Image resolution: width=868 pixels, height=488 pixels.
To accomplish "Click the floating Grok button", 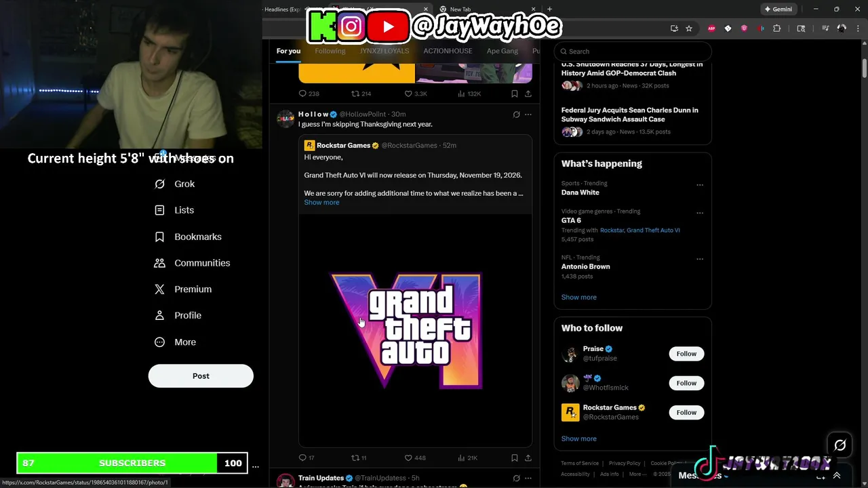I will 840,445.
